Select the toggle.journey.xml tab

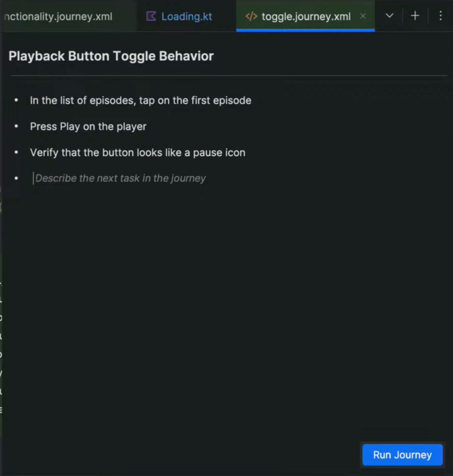(306, 17)
